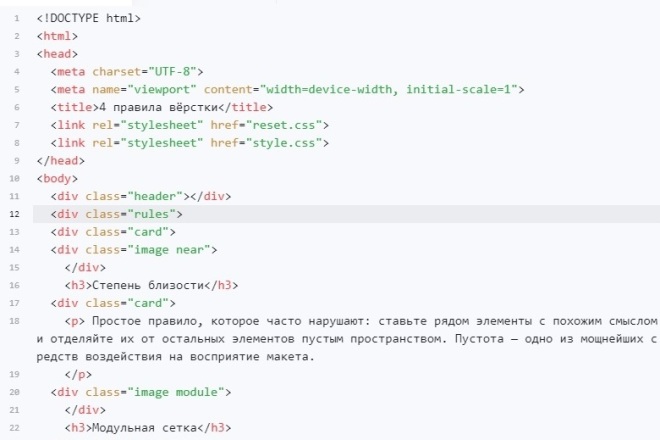
Task: Click the closing div tag on line 15
Action: pyautogui.click(x=85, y=267)
